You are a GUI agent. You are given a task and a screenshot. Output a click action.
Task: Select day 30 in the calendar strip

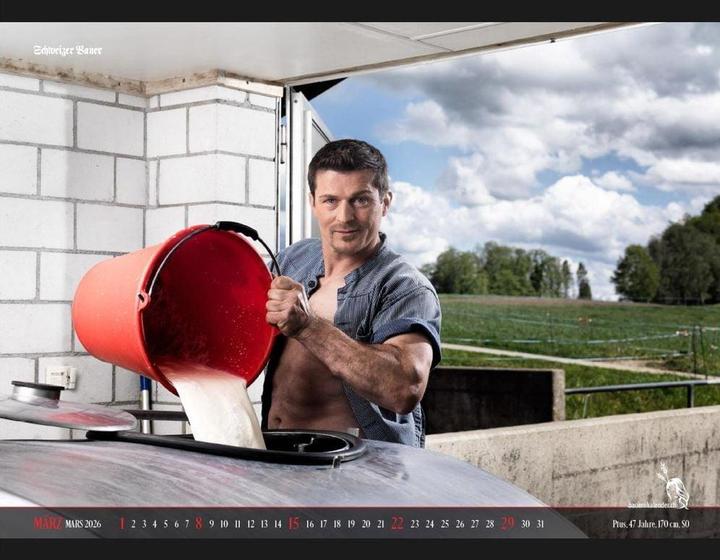[526, 524]
